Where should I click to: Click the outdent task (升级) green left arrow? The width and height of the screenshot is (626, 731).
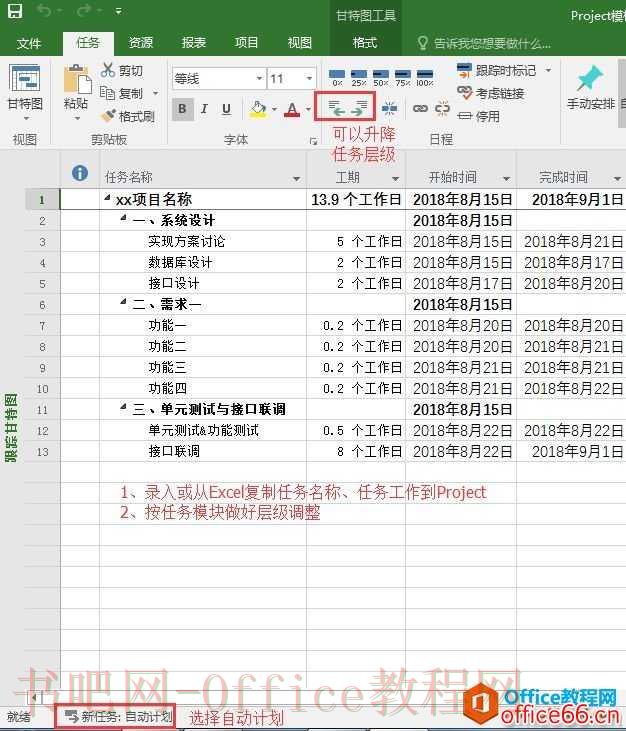tap(336, 108)
